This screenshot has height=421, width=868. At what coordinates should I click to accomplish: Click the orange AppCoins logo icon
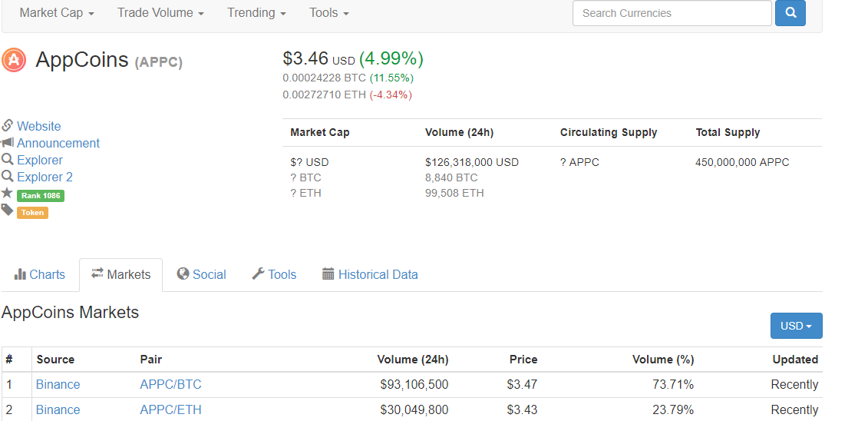click(14, 60)
